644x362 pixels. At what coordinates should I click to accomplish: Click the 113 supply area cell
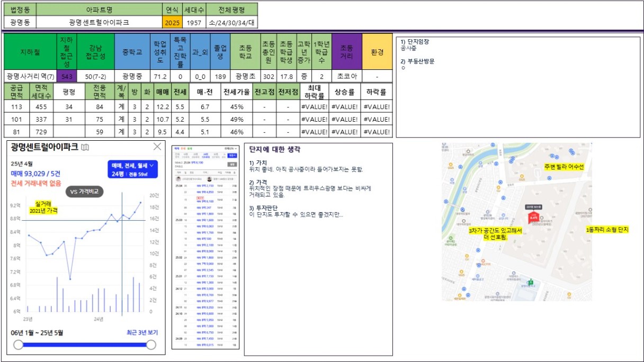coord(16,106)
